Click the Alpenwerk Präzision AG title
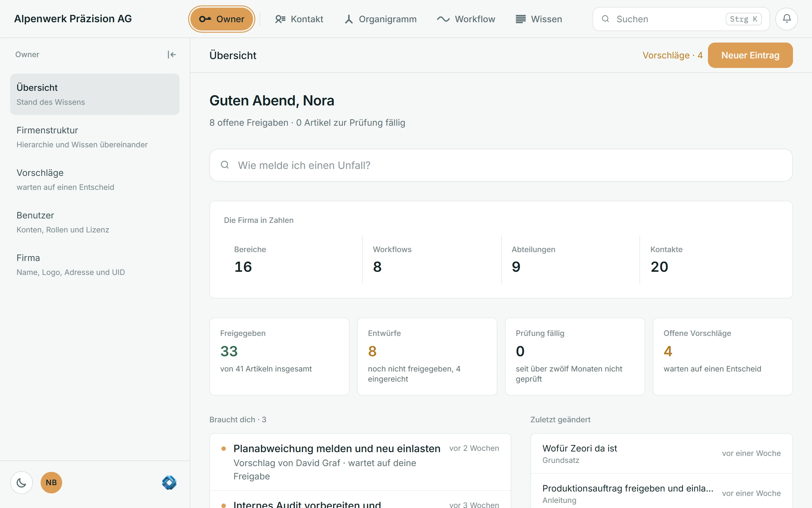This screenshot has width=812, height=508. coord(73,19)
